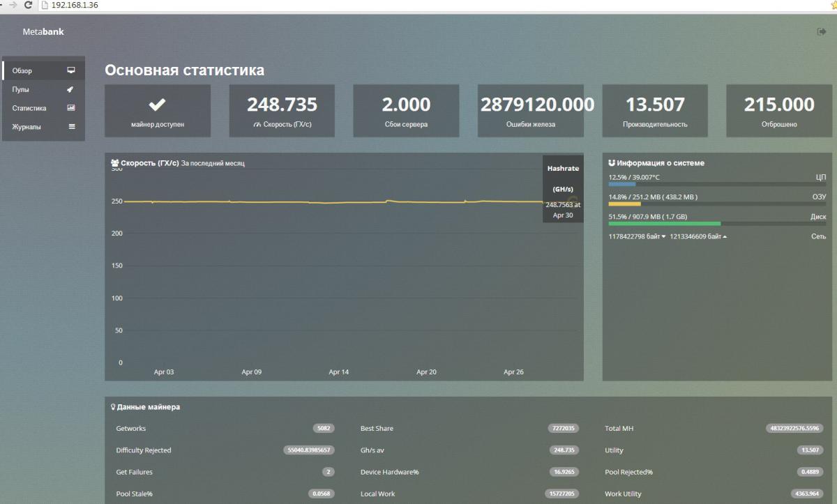This screenshot has width=837, height=504.
Task: Click the green Диск usage bar
Action: tap(664, 224)
